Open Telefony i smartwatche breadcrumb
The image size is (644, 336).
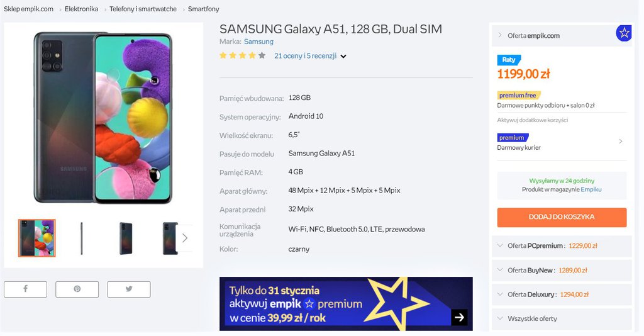(x=143, y=9)
